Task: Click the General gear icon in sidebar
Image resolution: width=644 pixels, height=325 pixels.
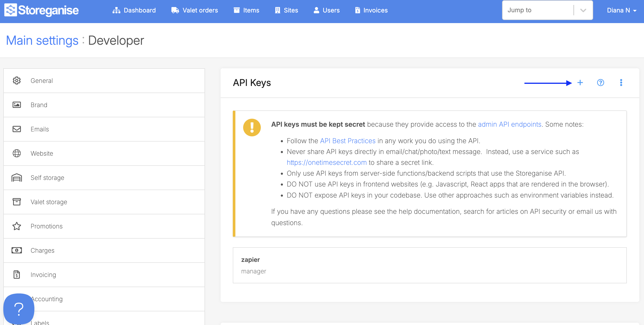Action: (17, 81)
